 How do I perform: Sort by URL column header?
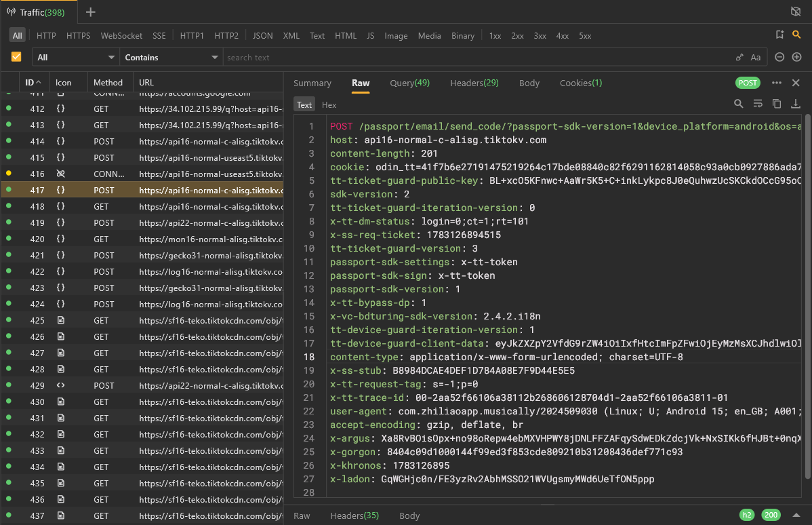tap(146, 82)
